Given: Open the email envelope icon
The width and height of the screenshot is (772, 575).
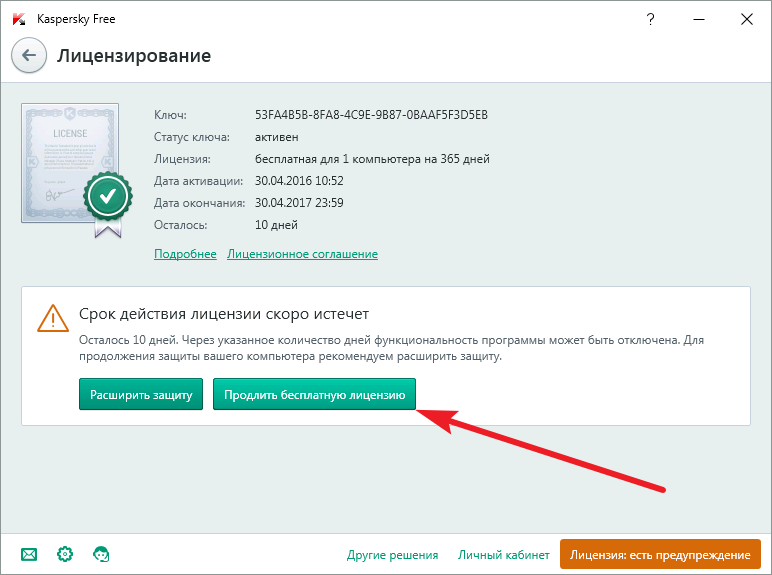Looking at the screenshot, I should click(x=29, y=554).
